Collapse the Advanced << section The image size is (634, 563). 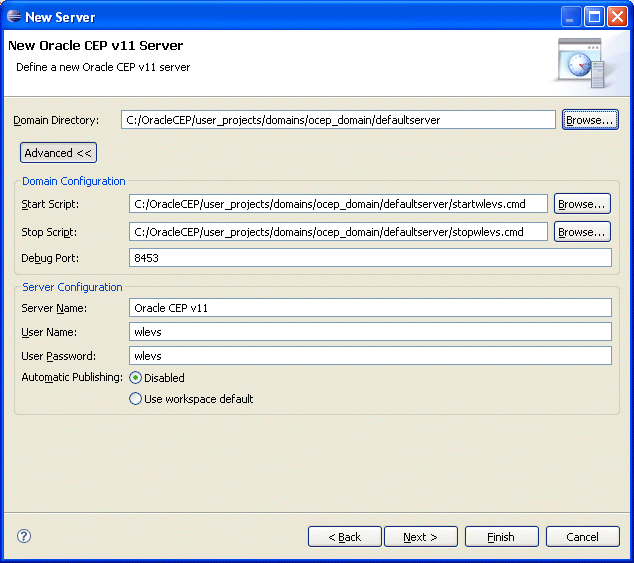point(58,153)
